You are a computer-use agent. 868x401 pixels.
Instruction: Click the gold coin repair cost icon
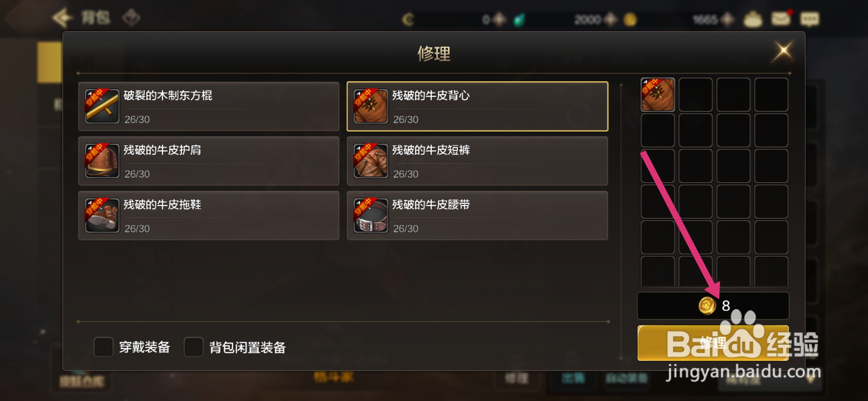click(x=707, y=306)
